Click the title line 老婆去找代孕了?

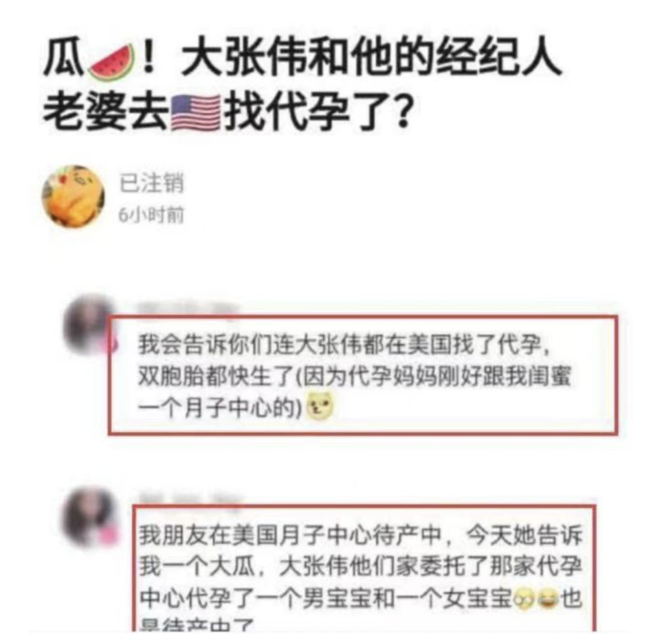click(x=229, y=113)
